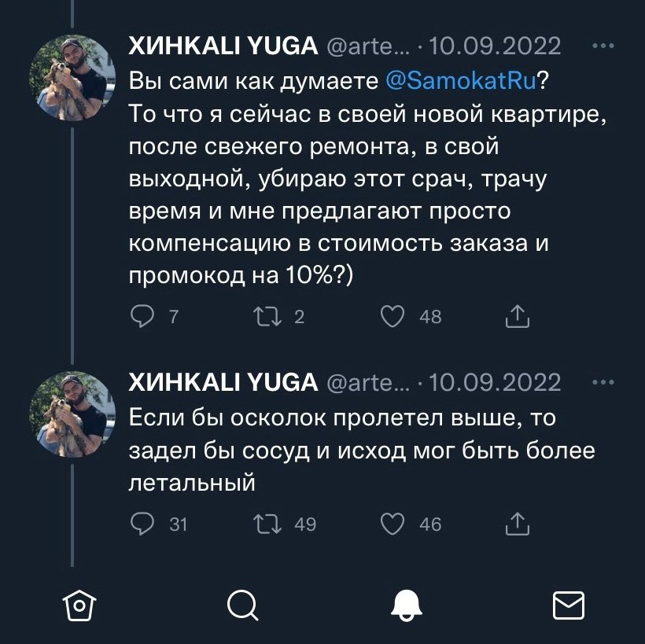645x644 pixels.
Task: Go to the Home tab
Action: coord(77,605)
